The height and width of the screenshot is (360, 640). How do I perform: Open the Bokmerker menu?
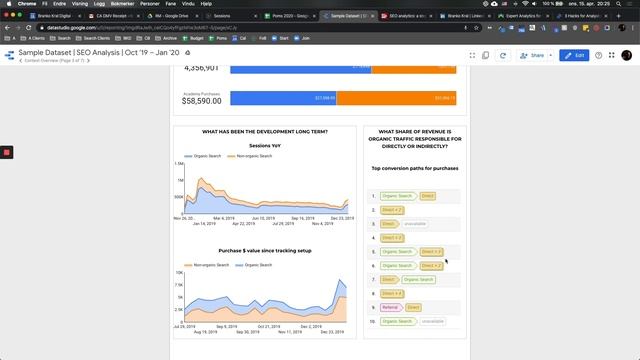[x=122, y=4]
